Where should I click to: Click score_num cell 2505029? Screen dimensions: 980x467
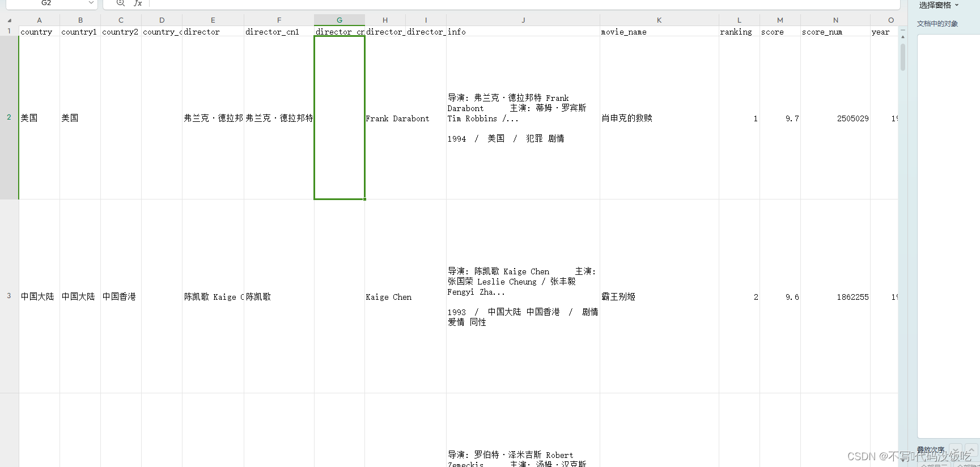[x=835, y=118]
